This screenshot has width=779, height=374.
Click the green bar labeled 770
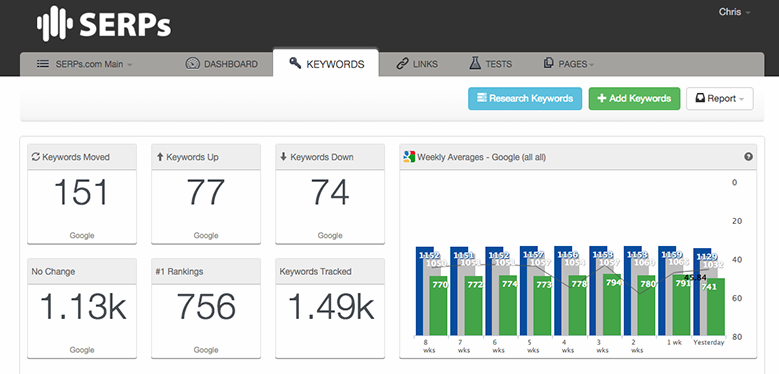coord(438,305)
